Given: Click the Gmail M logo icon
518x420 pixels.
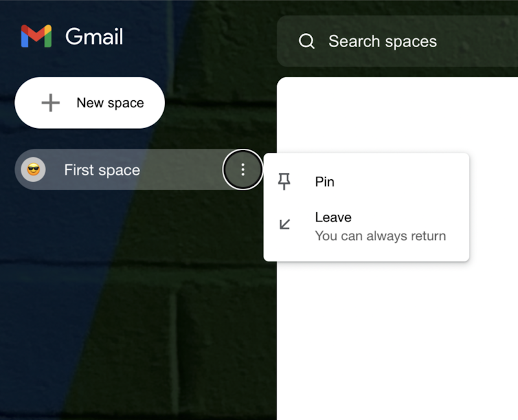Looking at the screenshot, I should [37, 37].
